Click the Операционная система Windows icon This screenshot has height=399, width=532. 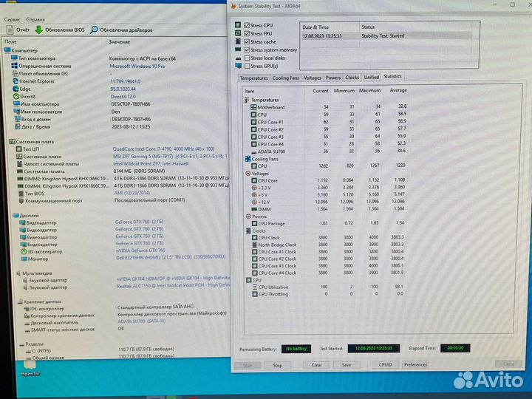14,66
